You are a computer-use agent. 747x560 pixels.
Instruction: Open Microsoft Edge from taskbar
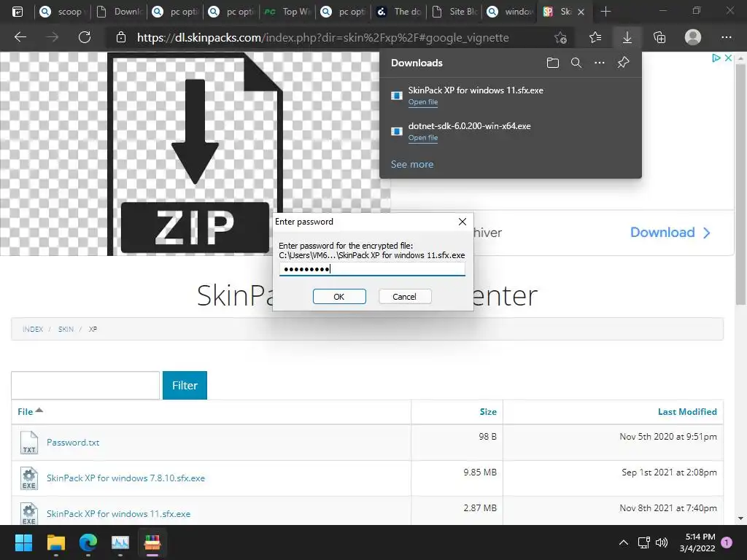pyautogui.click(x=88, y=542)
